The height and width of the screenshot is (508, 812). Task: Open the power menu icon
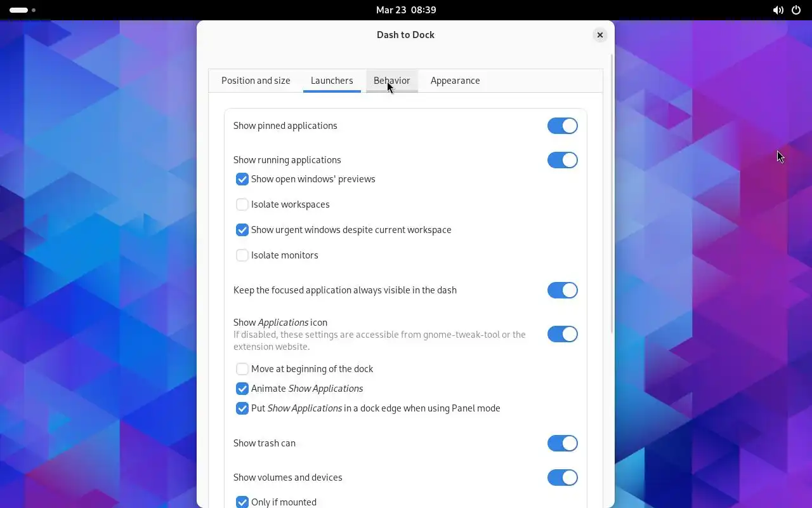pyautogui.click(x=796, y=10)
